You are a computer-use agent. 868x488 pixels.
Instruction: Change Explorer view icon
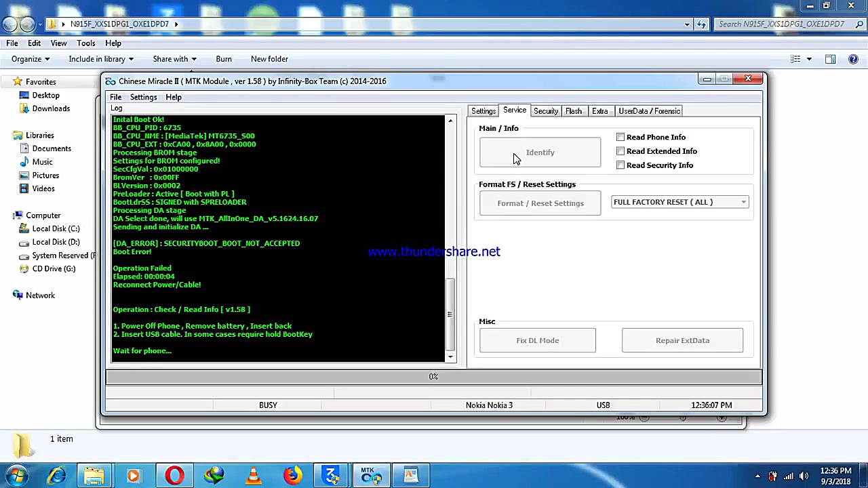(796, 59)
